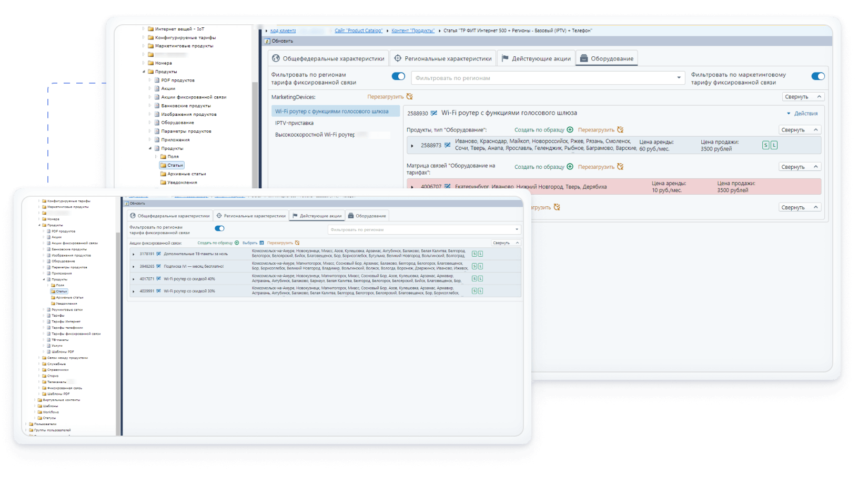Open Действия dropdown for Wi-Fi роутер

click(802, 114)
